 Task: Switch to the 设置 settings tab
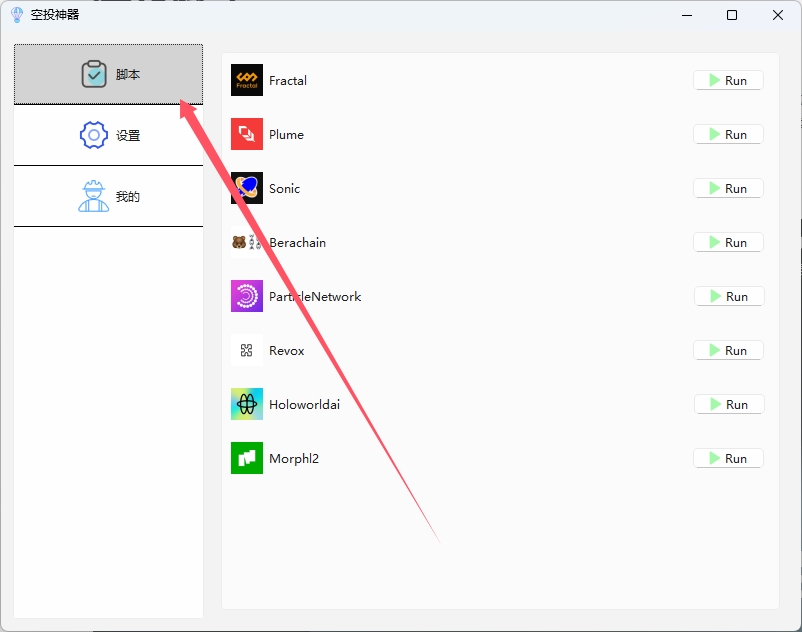pyautogui.click(x=108, y=135)
